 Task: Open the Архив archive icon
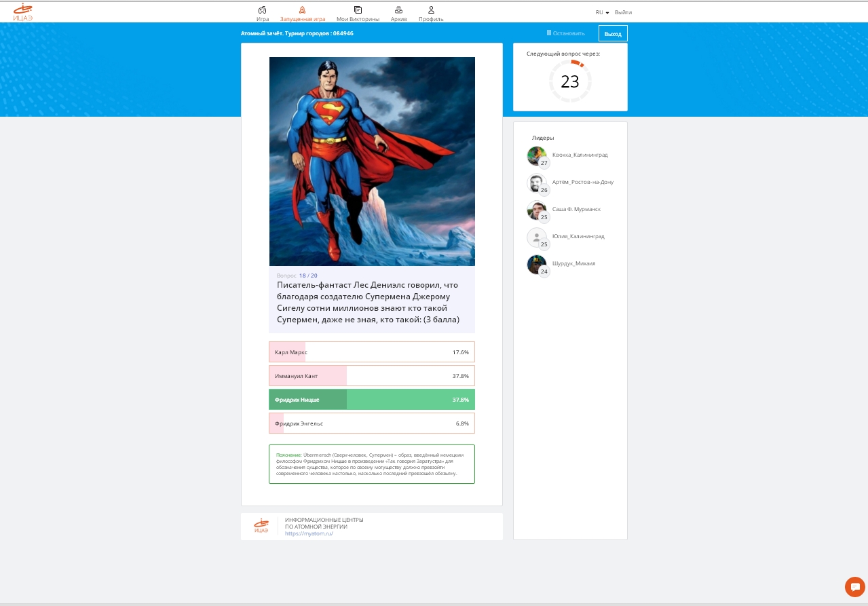pyautogui.click(x=399, y=10)
